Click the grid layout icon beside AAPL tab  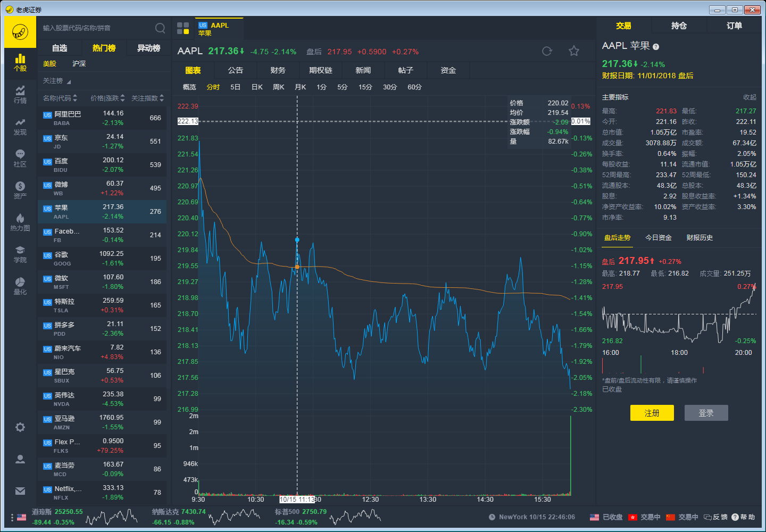pos(183,28)
